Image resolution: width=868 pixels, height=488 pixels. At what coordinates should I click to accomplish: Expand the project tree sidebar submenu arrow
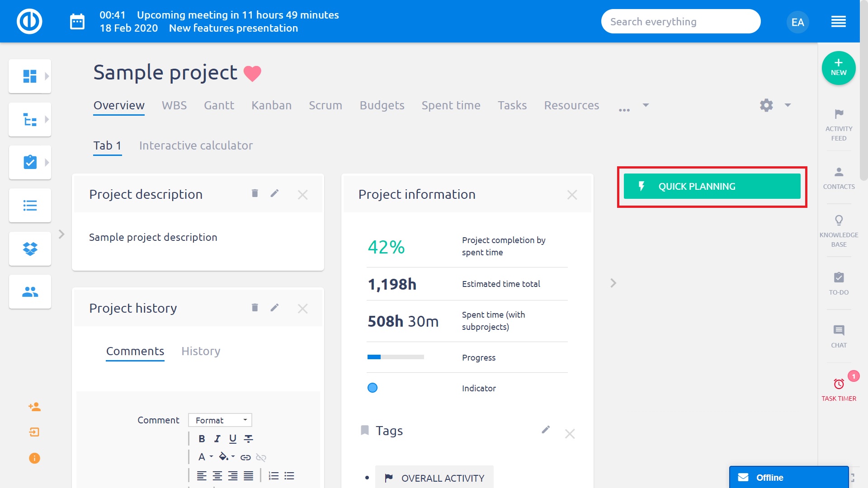pyautogui.click(x=47, y=119)
